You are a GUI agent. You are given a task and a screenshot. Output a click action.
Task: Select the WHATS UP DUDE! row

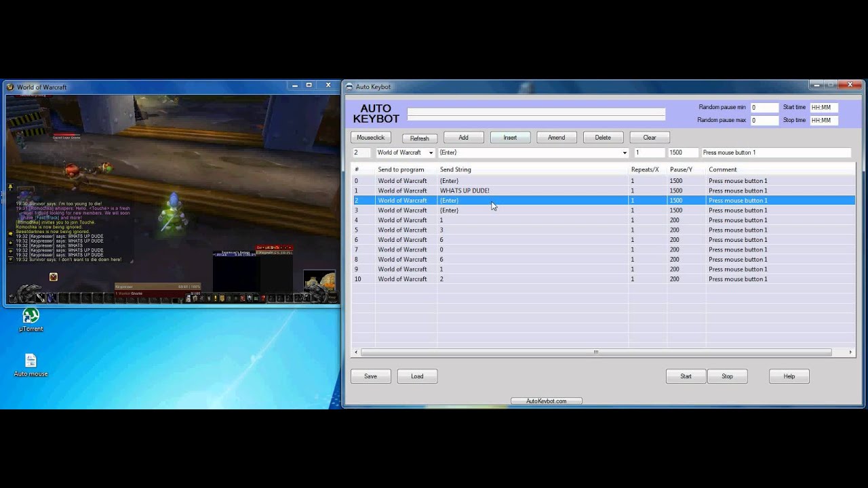[603, 190]
